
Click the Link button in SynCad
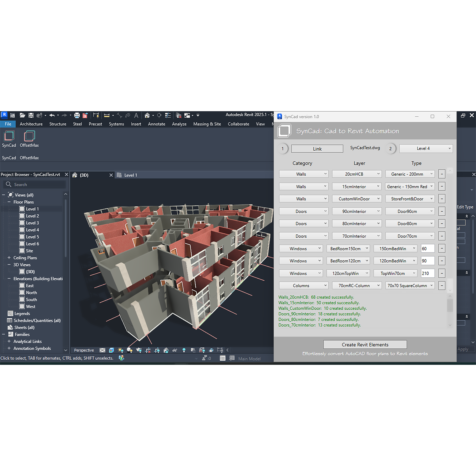click(317, 149)
